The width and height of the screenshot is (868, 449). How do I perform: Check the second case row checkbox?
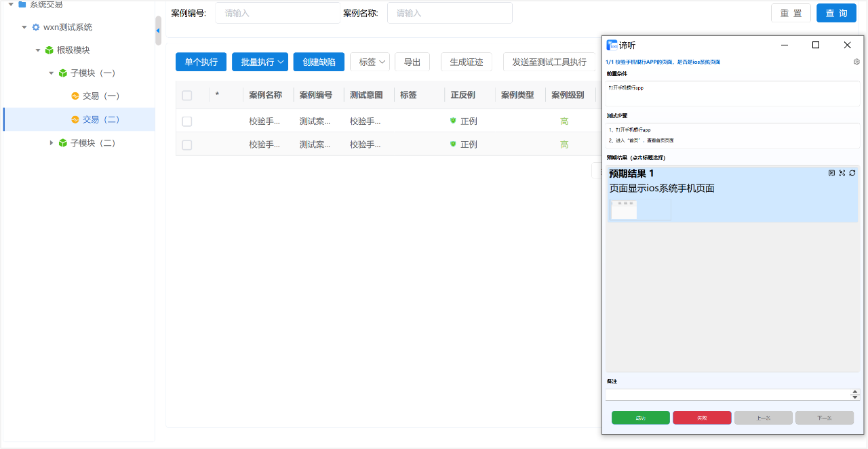pyautogui.click(x=187, y=144)
